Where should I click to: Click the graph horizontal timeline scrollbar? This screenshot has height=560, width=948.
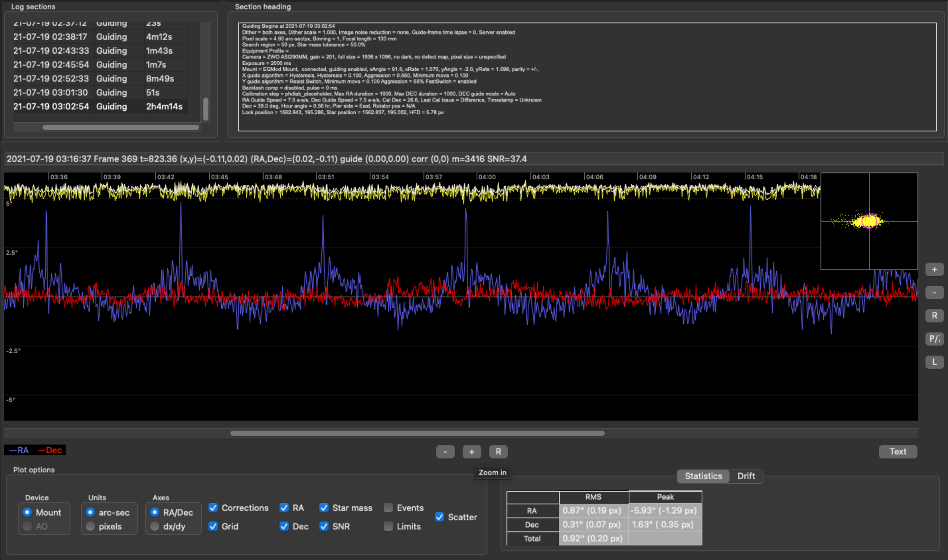[x=417, y=433]
